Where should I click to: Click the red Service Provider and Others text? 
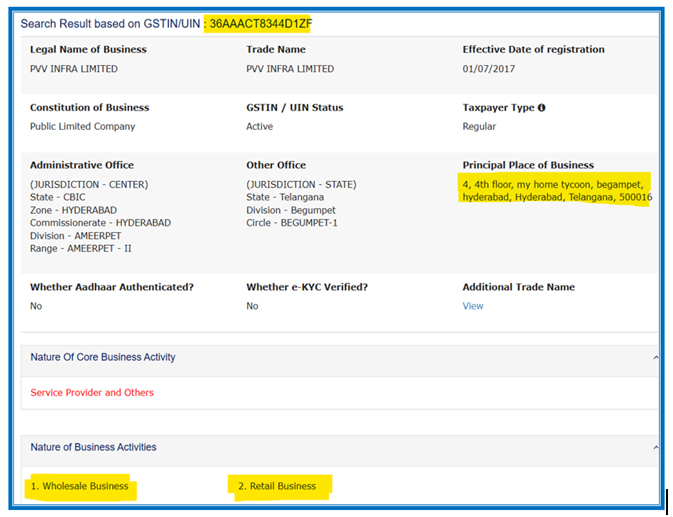coord(92,393)
